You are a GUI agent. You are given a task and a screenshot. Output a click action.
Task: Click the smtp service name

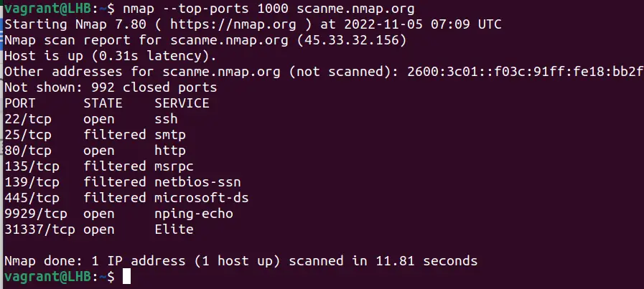pyautogui.click(x=170, y=135)
